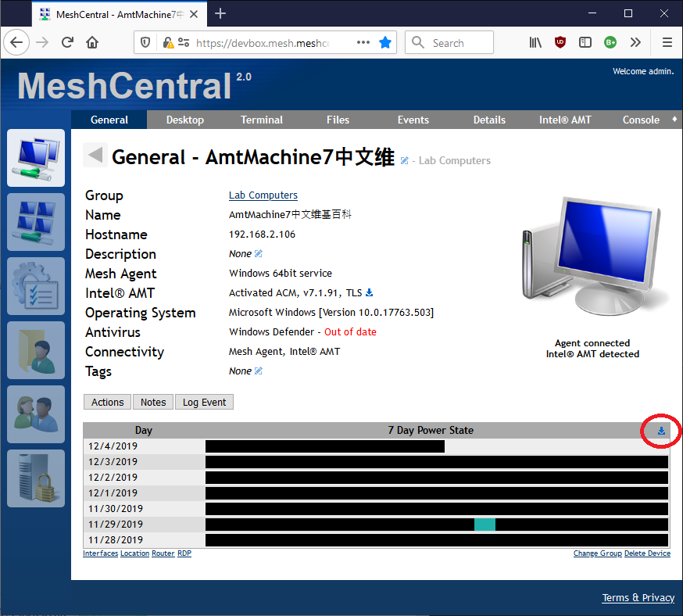Open page actions three-dot menu
The width and height of the screenshot is (683, 616).
point(363,42)
